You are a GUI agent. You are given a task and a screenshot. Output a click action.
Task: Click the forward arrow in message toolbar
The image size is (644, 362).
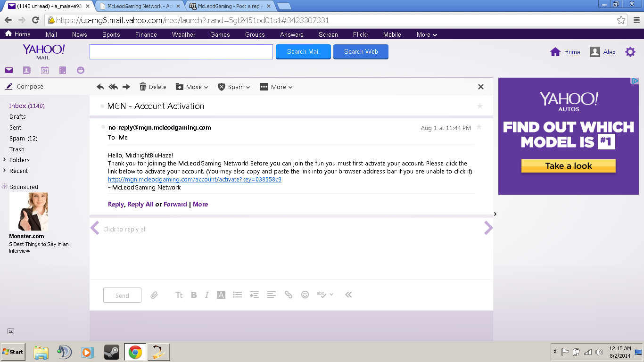(126, 87)
